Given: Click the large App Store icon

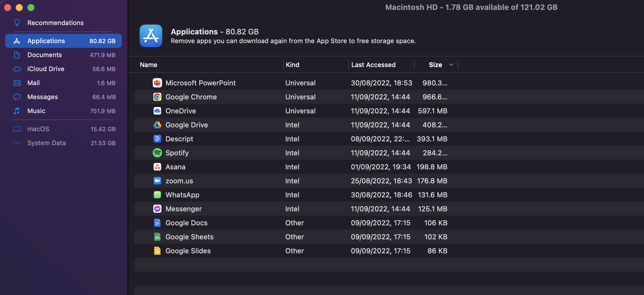Looking at the screenshot, I should tap(151, 36).
